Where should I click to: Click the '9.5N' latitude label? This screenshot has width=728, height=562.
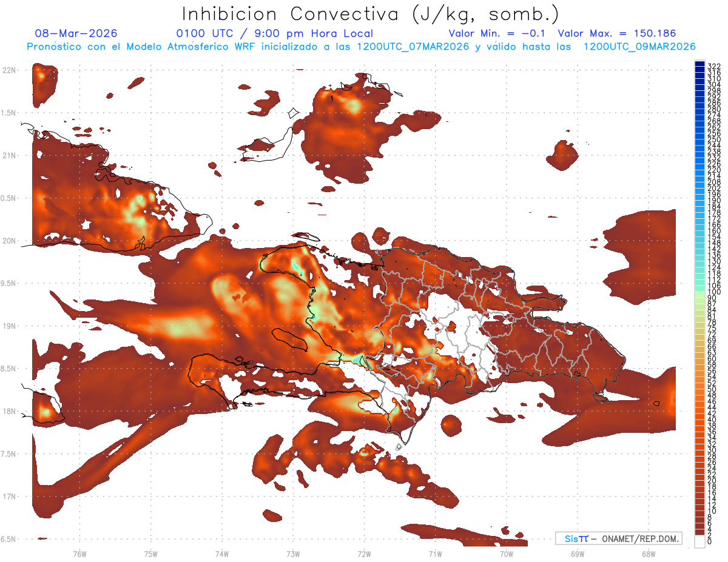click(8, 283)
